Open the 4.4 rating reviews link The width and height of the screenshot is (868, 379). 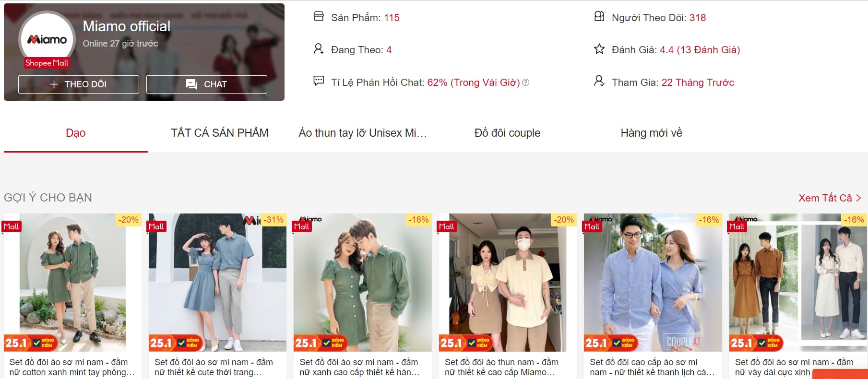pyautogui.click(x=700, y=50)
